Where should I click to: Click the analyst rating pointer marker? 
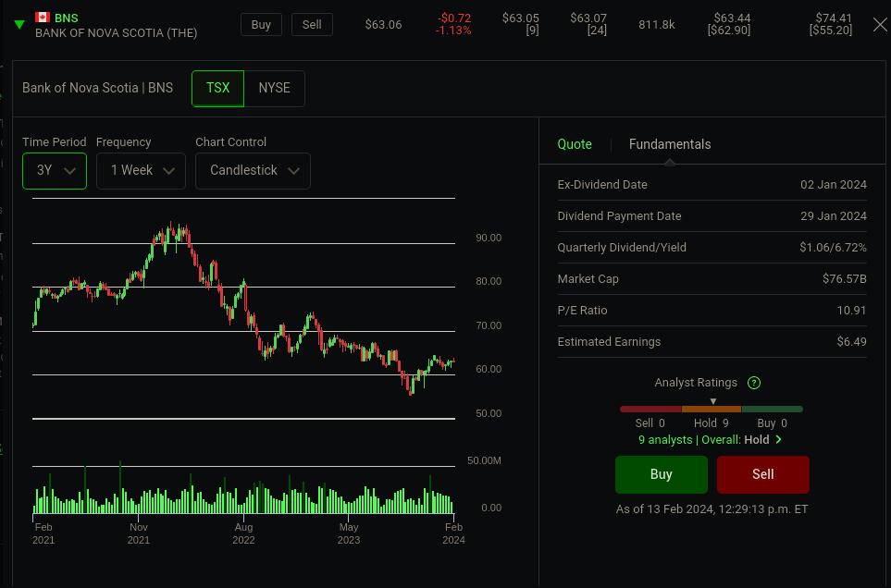[713, 401]
